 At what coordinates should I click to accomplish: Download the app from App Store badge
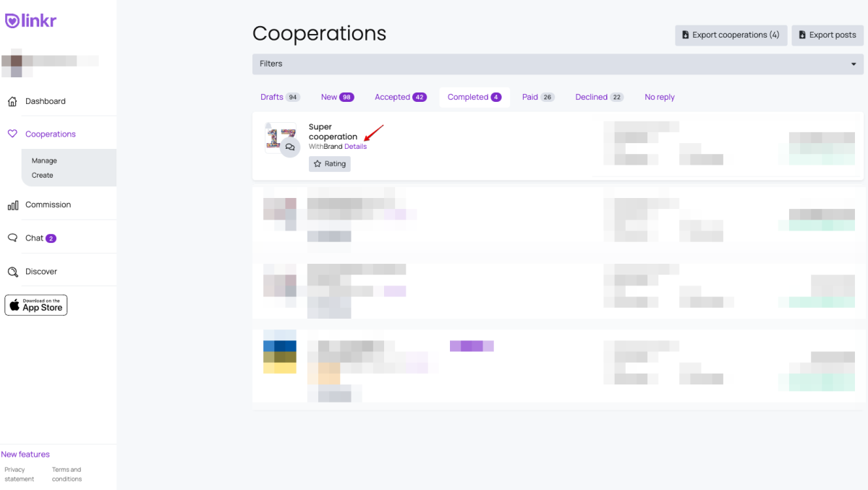click(36, 305)
